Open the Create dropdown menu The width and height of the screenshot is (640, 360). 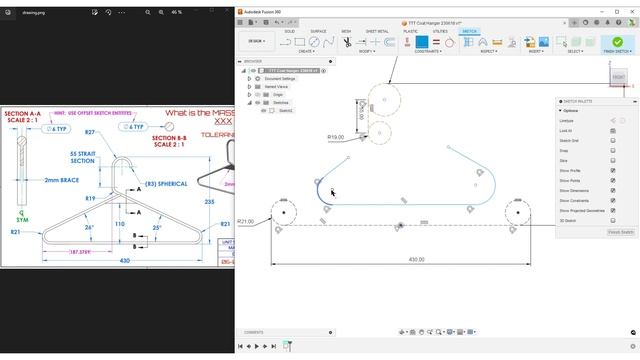pyautogui.click(x=307, y=51)
